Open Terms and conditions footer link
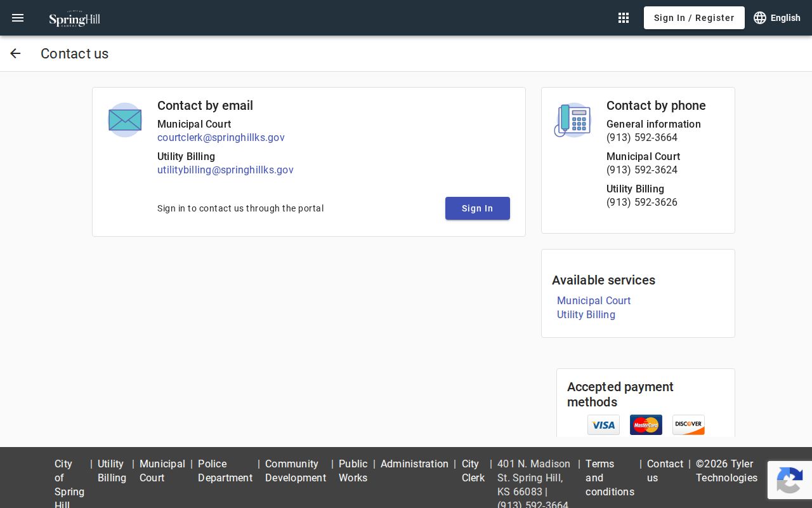Image resolution: width=812 pixels, height=508 pixels. [x=610, y=478]
